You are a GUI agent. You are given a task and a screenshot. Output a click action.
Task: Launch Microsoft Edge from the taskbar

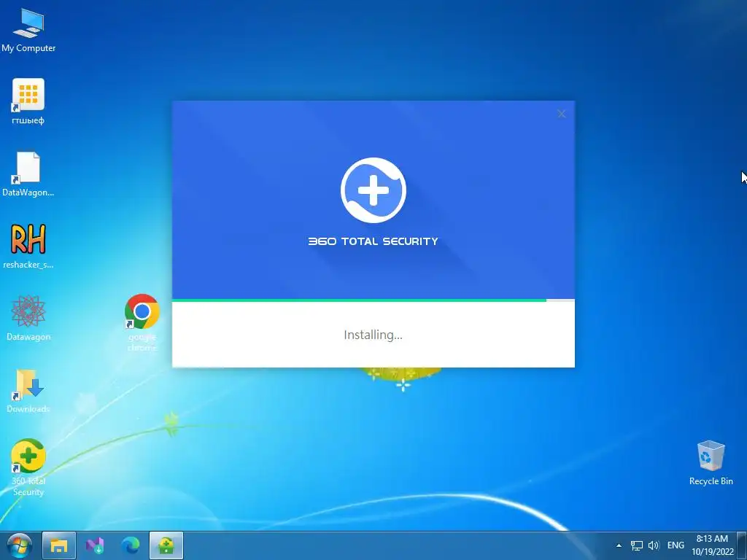[130, 545]
